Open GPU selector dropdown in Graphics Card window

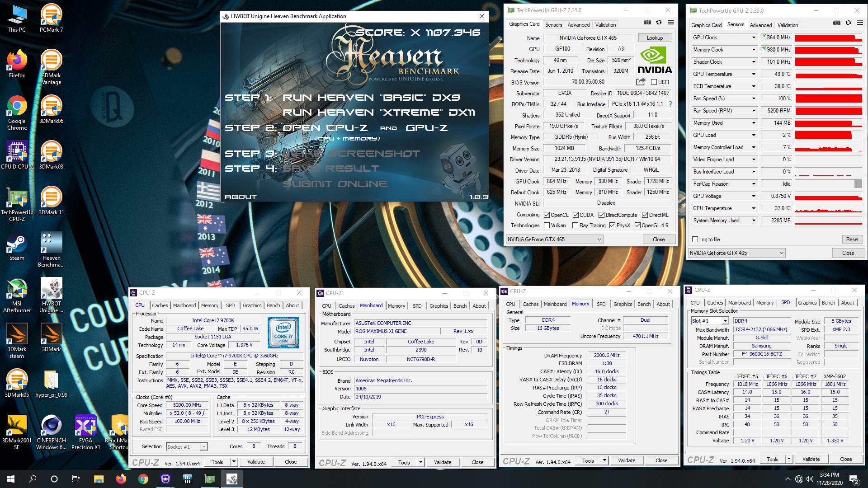(x=555, y=239)
